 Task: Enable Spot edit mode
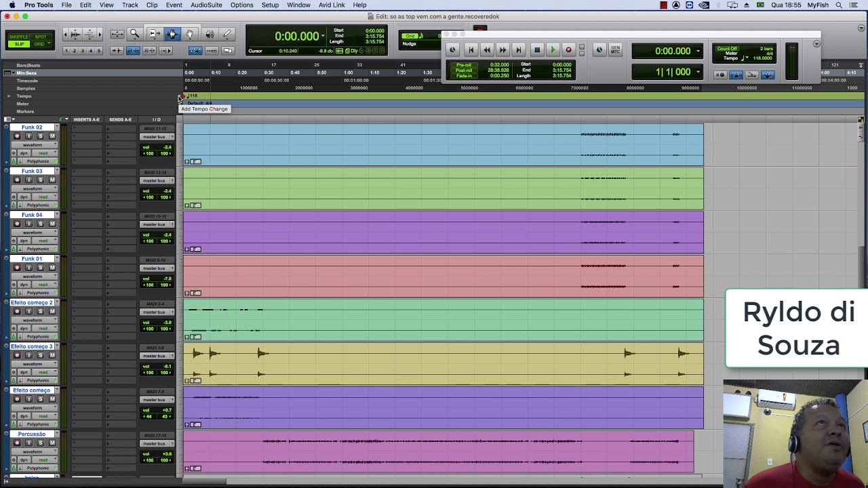point(41,37)
